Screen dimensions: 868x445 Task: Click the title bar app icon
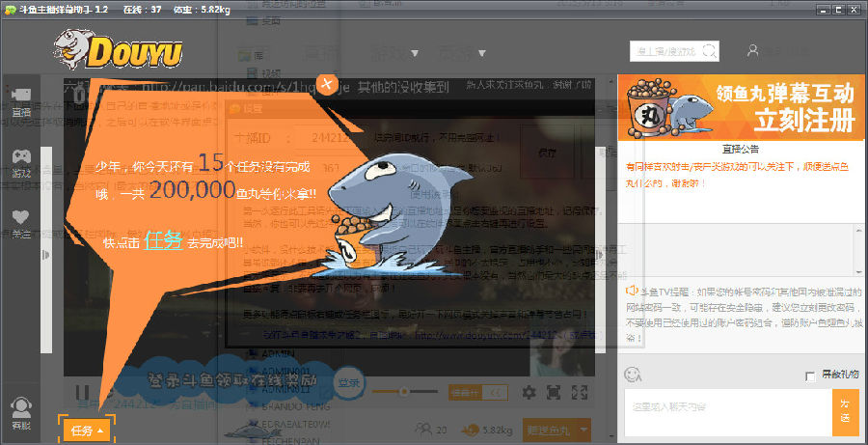click(x=10, y=10)
